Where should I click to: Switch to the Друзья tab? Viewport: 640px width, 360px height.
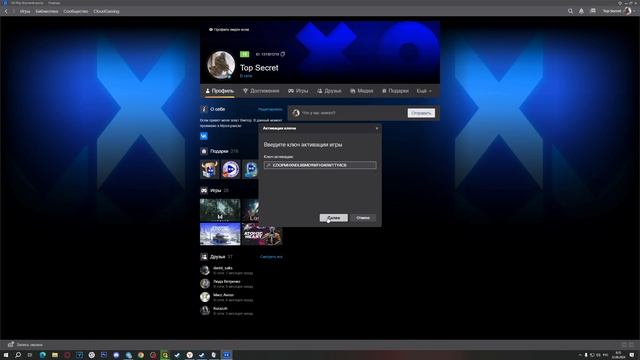tap(329, 91)
